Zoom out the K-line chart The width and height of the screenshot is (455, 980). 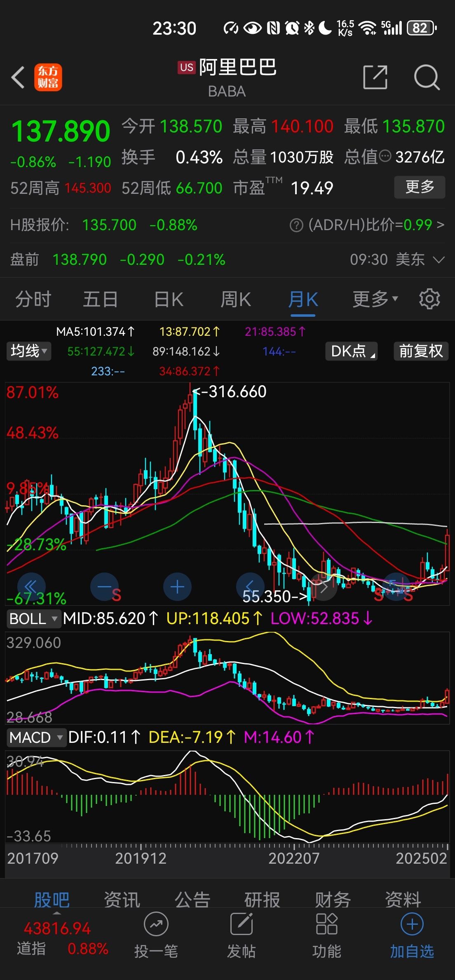[104, 587]
